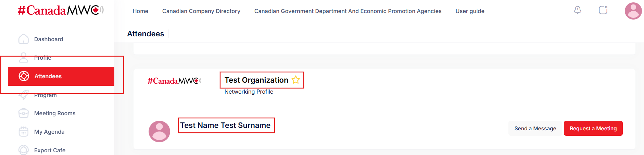
Task: Click the Request a Meeting button
Action: pyautogui.click(x=593, y=129)
